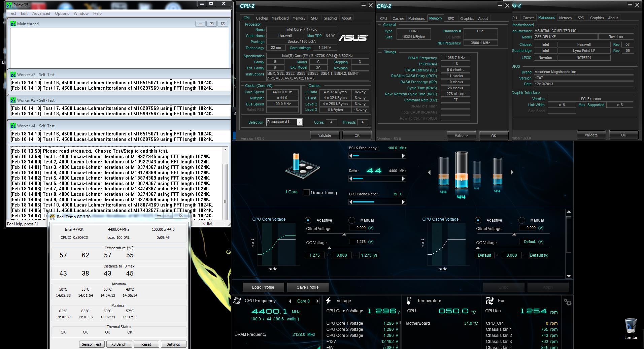
Task: Restore the Main thread child window
Action: tap(211, 24)
